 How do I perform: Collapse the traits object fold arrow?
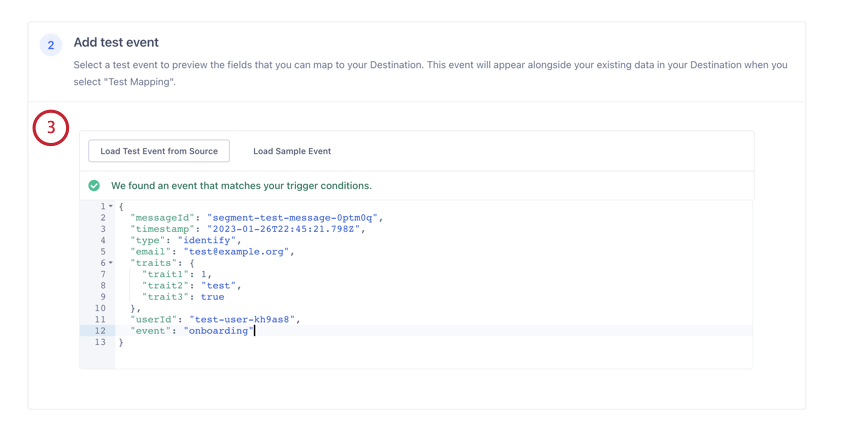point(111,263)
